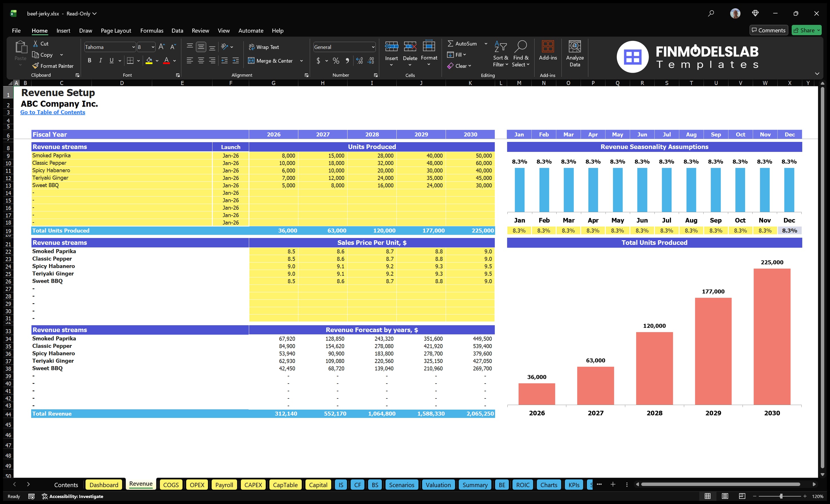Toggle underline on selected text
Screen dimensions: 830x504
click(x=111, y=61)
